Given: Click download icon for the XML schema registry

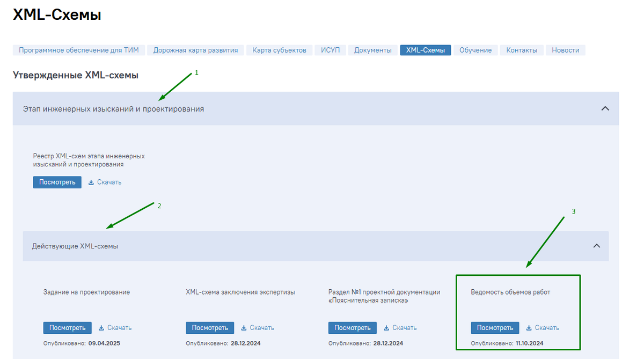Looking at the screenshot, I should coord(91,182).
